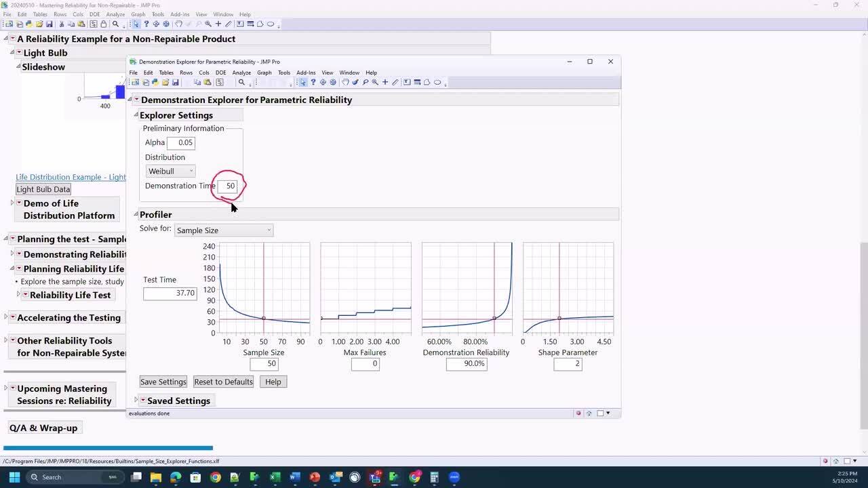Open Excel from the Windows taskbar
Image resolution: width=868 pixels, height=488 pixels.
(275, 477)
